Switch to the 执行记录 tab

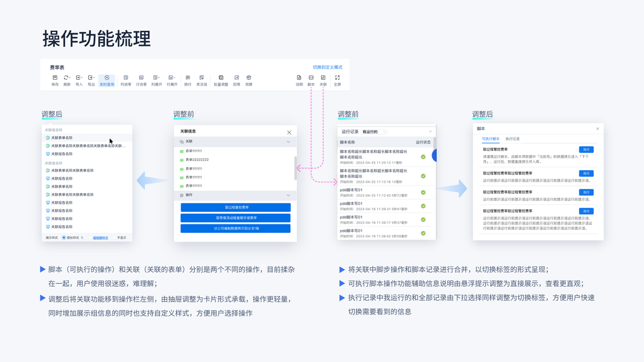512,139
